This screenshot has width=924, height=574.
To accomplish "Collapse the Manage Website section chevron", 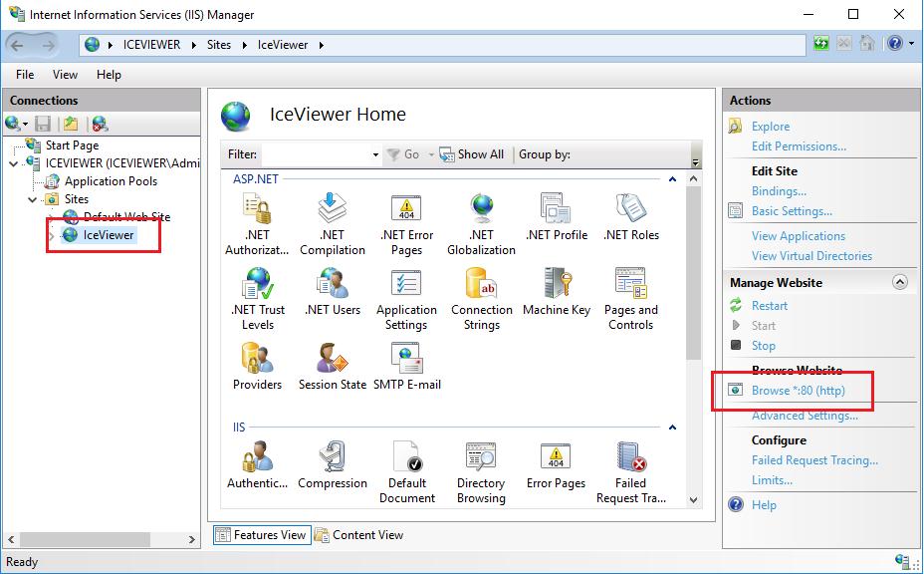I will [900, 282].
